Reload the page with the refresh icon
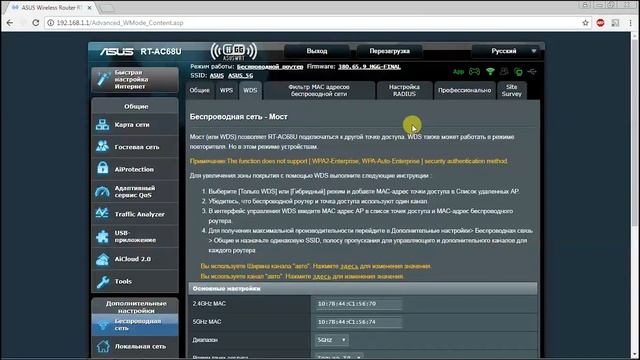Image resolution: width=640 pixels, height=360 pixels. click(36, 23)
